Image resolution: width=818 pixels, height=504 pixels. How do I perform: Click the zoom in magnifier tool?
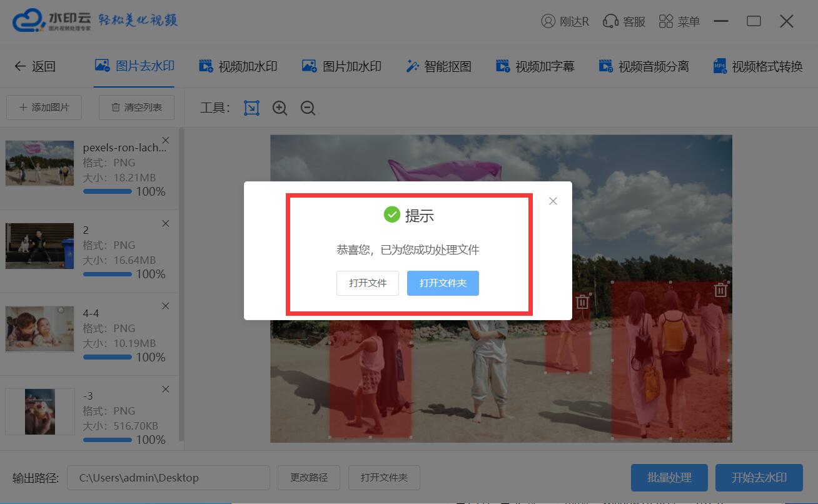coord(280,108)
